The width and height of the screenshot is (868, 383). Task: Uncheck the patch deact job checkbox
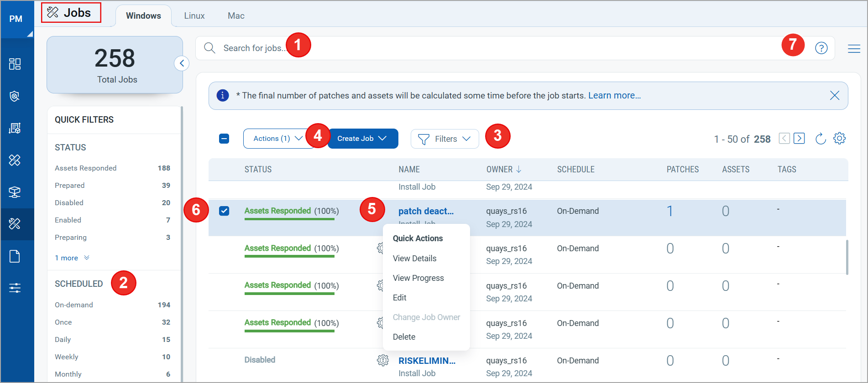click(x=224, y=211)
